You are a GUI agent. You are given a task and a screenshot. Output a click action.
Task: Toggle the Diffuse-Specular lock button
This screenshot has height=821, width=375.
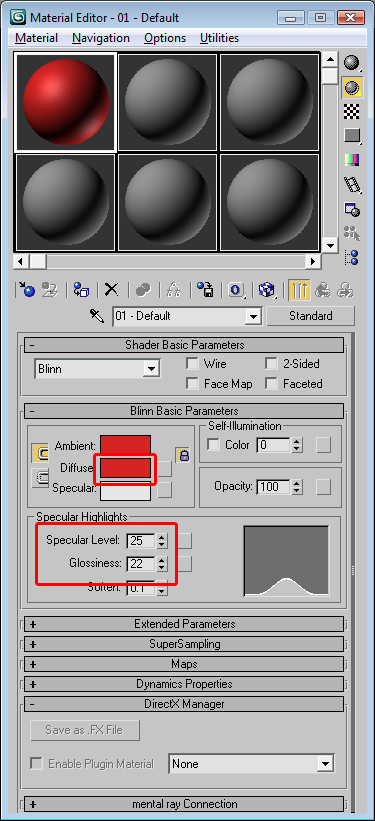[x=40, y=478]
